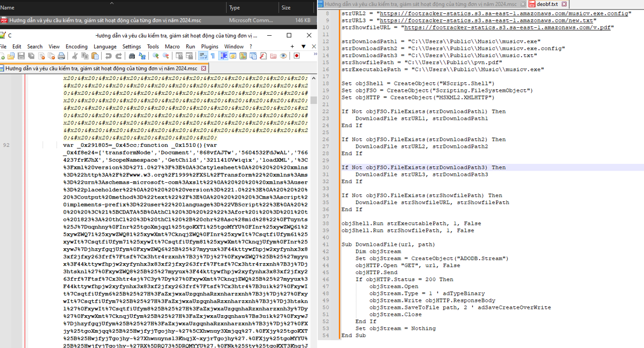Image resolution: width=644 pixels, height=348 pixels.
Task: Toggle the Document Map panel icon
Action: (x=243, y=56)
